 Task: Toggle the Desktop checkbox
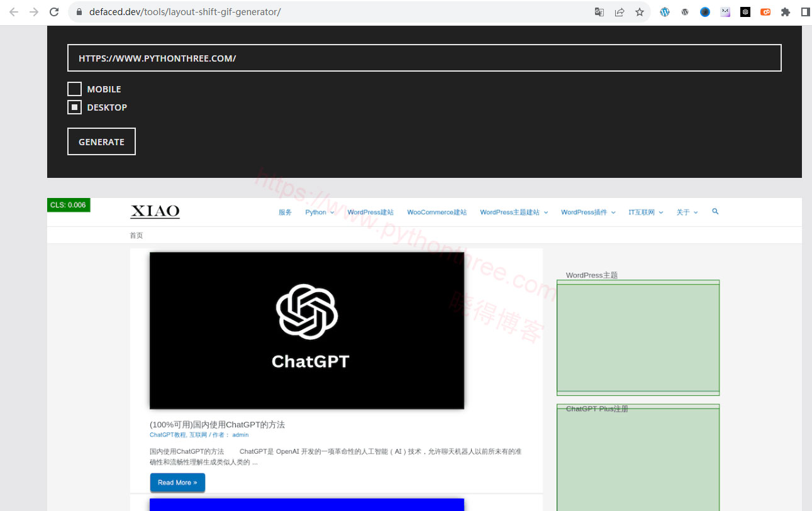(74, 107)
